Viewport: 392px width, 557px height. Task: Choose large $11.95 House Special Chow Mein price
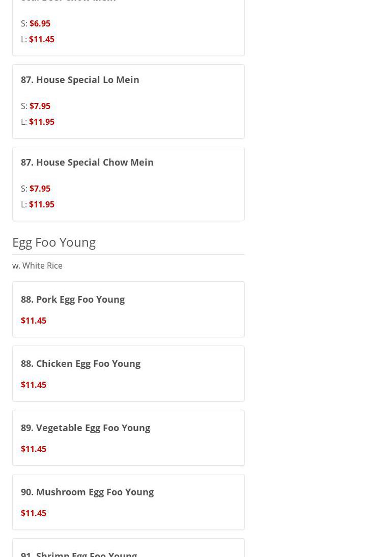tap(41, 204)
